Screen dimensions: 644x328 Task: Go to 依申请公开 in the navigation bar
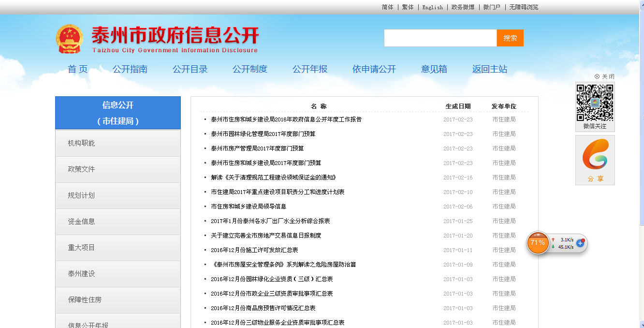tap(374, 69)
